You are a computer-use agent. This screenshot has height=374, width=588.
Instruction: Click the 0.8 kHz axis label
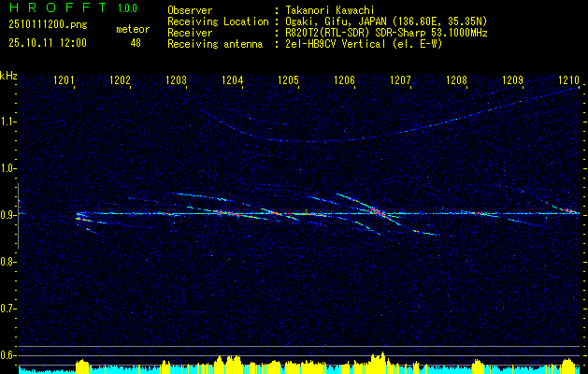(7, 262)
